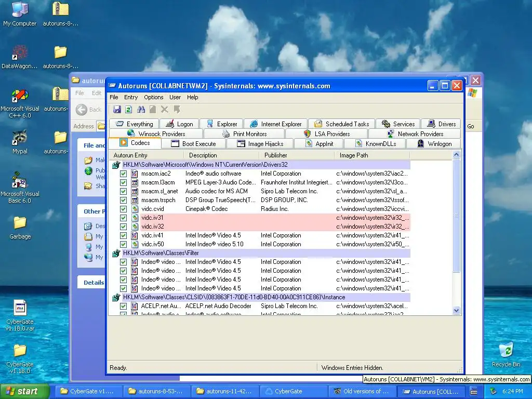Switch to the Boot Execute tab
The image size is (532, 399).
click(193, 143)
